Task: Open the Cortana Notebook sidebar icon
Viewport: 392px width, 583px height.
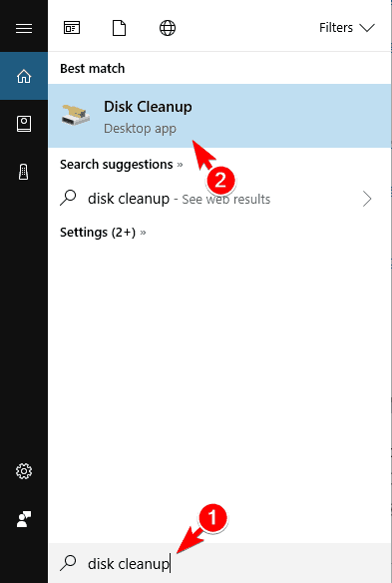Action: pyautogui.click(x=24, y=124)
